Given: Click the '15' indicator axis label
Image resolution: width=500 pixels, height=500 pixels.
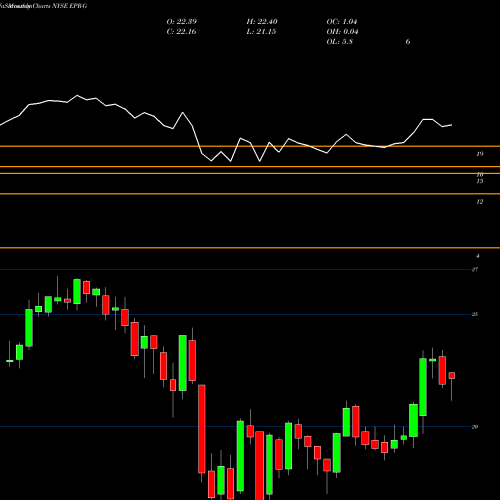Looking at the screenshot, I should [x=480, y=181].
